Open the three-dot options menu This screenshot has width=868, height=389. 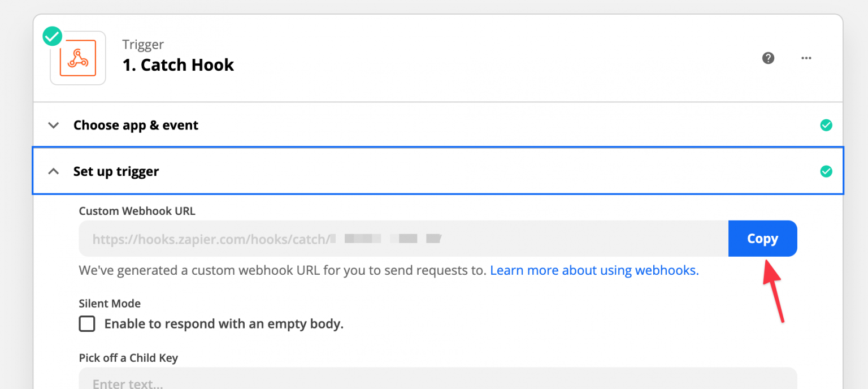[x=806, y=58]
